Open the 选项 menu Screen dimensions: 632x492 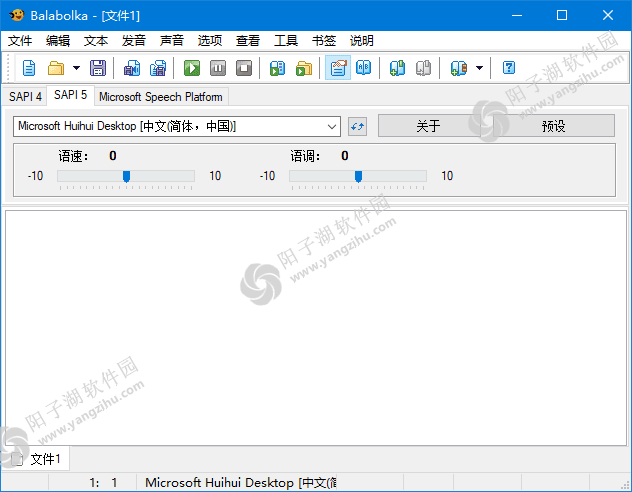(x=210, y=41)
